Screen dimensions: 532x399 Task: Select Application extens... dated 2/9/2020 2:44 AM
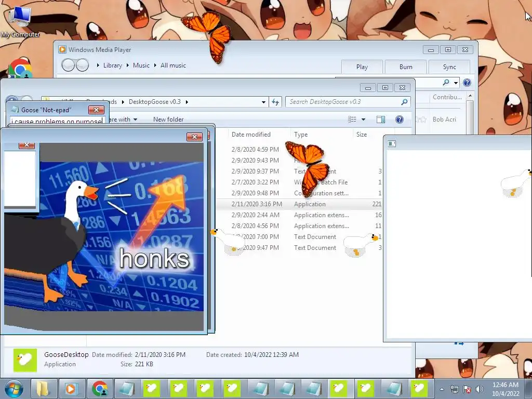[x=299, y=215]
